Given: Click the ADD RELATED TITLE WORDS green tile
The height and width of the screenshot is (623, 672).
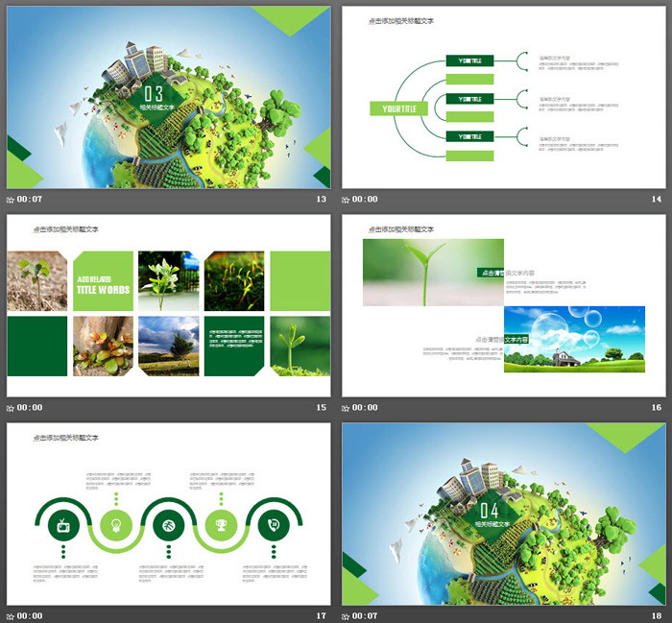Looking at the screenshot, I should click(x=103, y=281).
